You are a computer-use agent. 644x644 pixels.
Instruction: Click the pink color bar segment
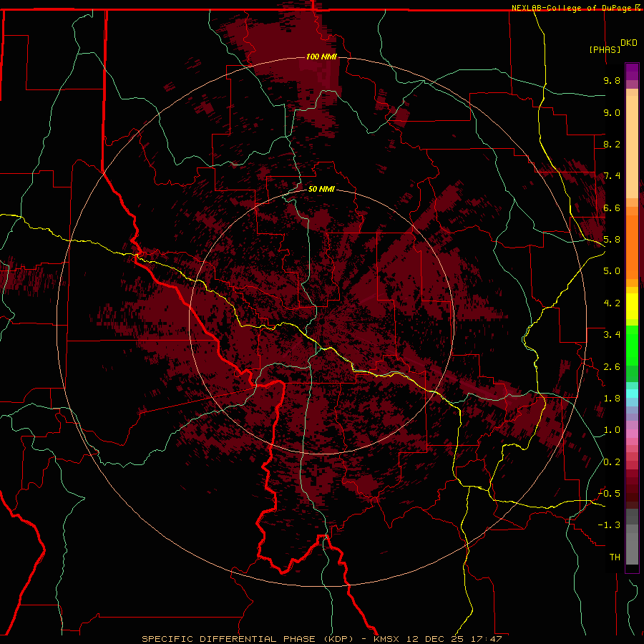point(632,433)
